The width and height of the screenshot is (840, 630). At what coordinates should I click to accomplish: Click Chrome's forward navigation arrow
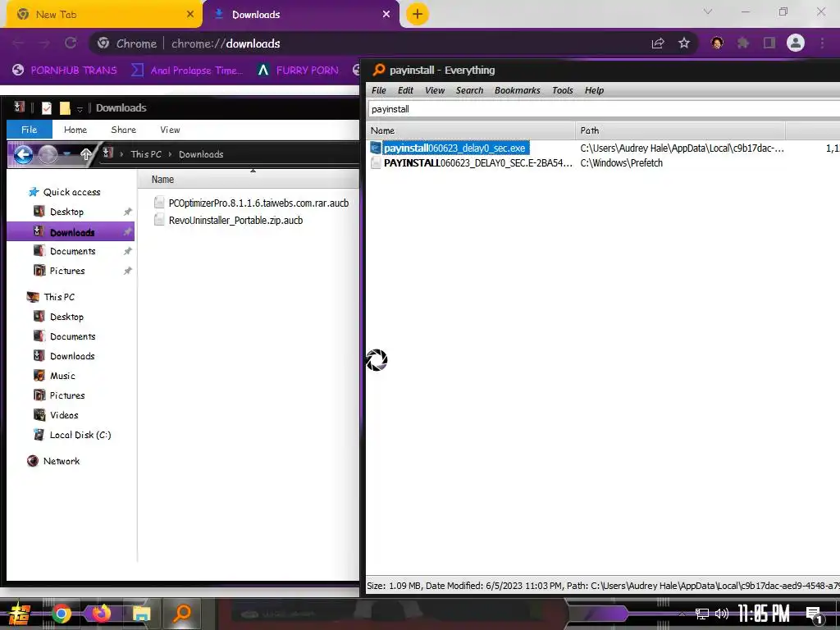(x=44, y=43)
